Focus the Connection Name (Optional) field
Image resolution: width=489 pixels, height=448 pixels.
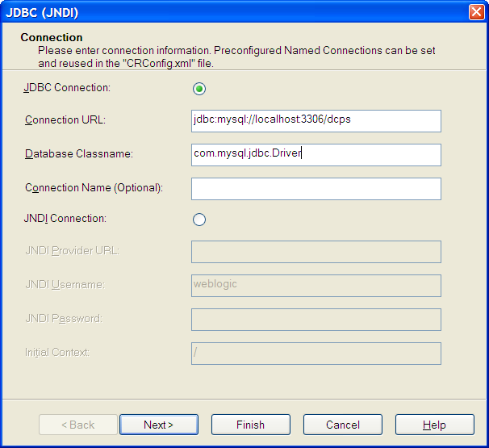click(316, 189)
